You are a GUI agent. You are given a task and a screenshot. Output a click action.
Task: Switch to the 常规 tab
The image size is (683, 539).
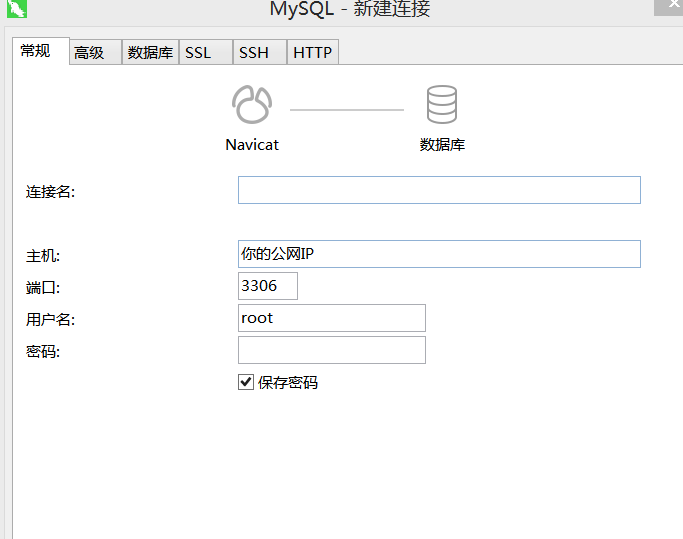pos(41,51)
